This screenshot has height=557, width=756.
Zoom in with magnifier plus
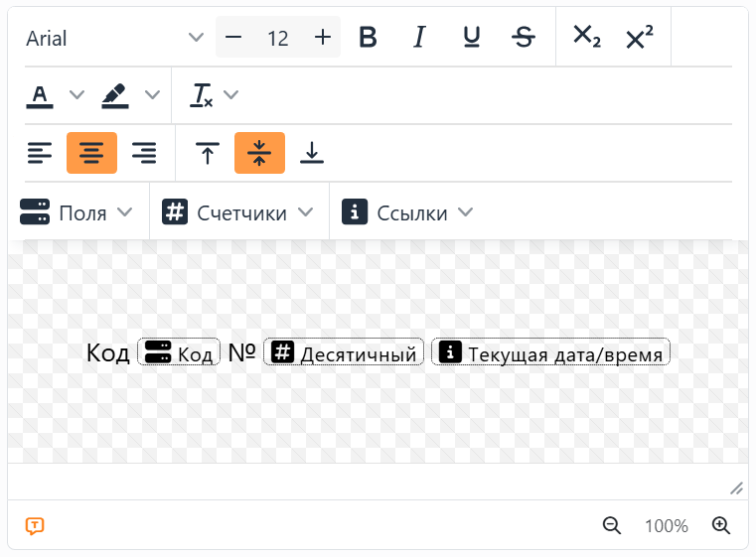(721, 525)
